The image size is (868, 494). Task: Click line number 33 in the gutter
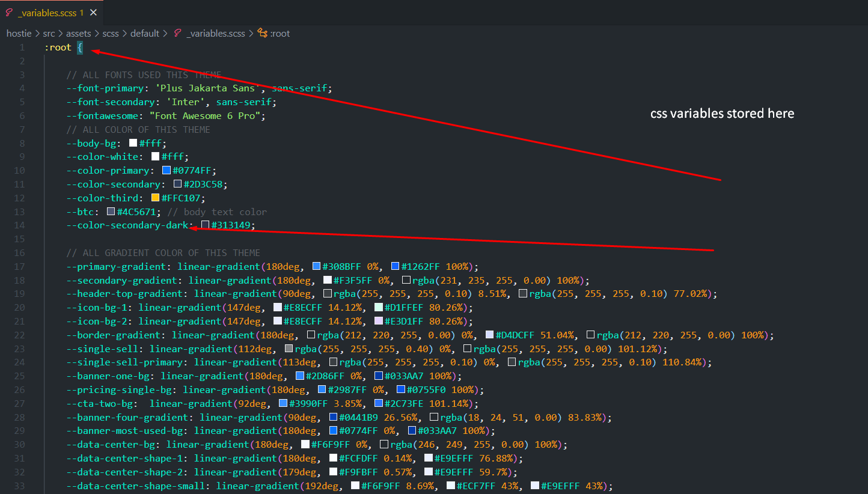(x=20, y=486)
